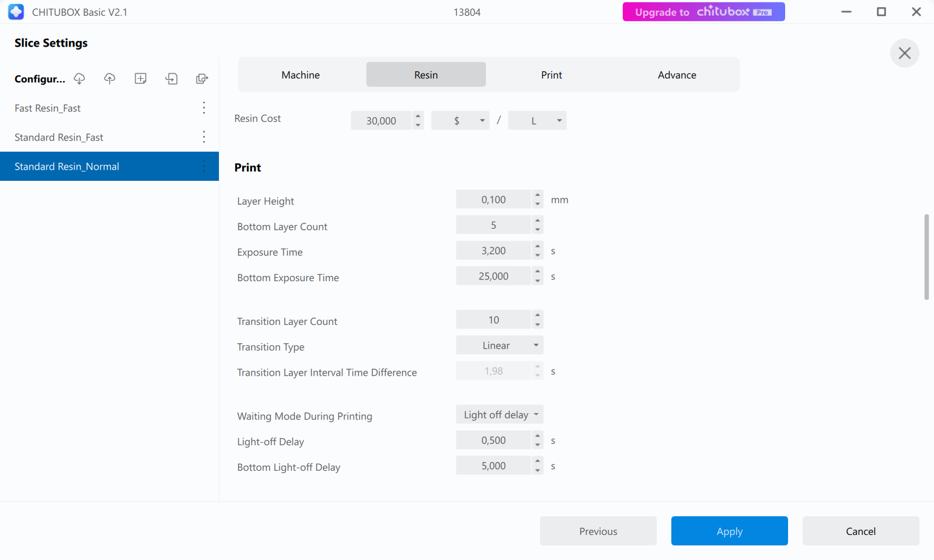Increase the Bottom Layer Count
Image resolution: width=934 pixels, height=560 pixels.
(x=538, y=220)
